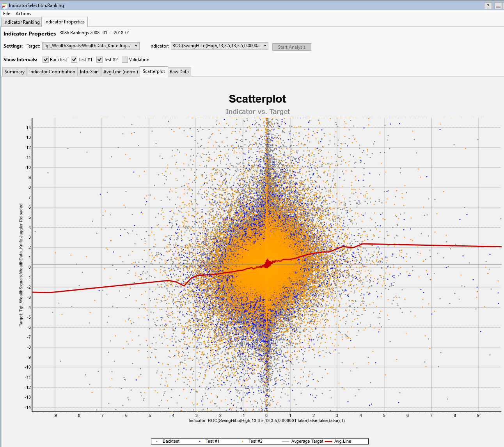
Task: Click the grey Backtest legend marker
Action: 157,441
